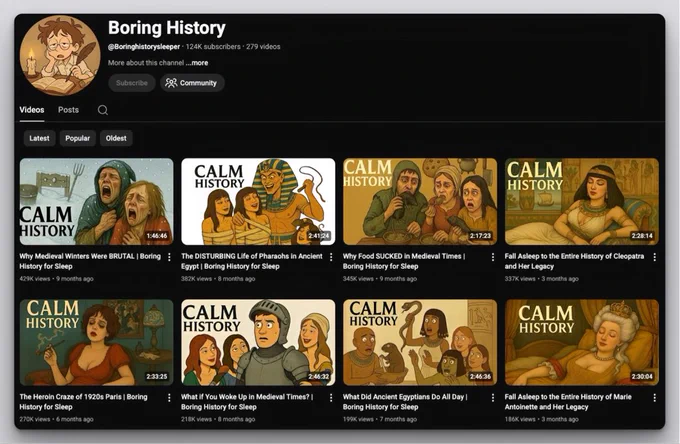680x444 pixels.
Task: Play the Marie Antoinette Calm History thumbnail
Action: (x=582, y=343)
